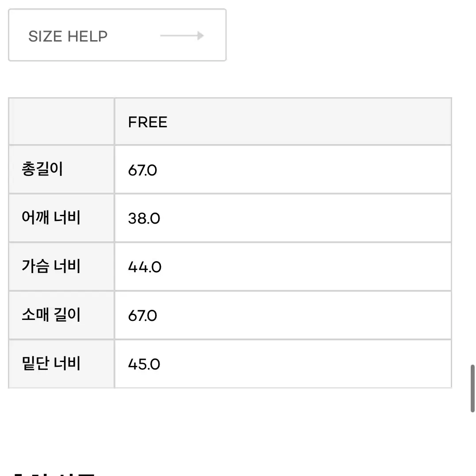Image resolution: width=476 pixels, height=476 pixels.
Task: Select the 67.0 value for 소매 길이
Action: pos(142,316)
